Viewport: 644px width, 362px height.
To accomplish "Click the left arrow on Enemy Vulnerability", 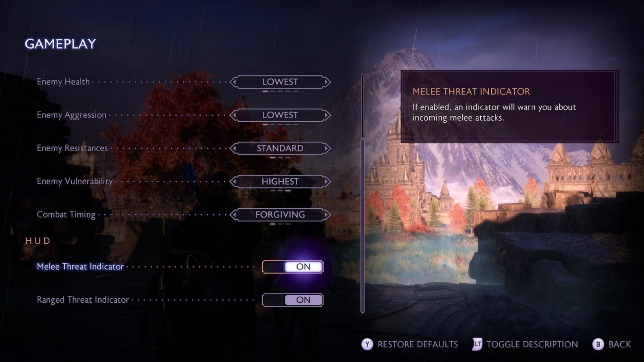I will (x=226, y=181).
